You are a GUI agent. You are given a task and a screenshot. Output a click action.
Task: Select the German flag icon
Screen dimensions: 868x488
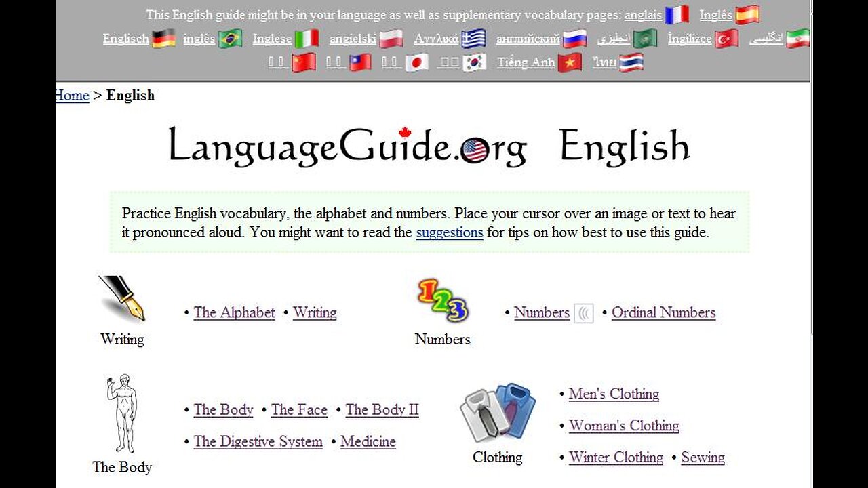point(163,39)
